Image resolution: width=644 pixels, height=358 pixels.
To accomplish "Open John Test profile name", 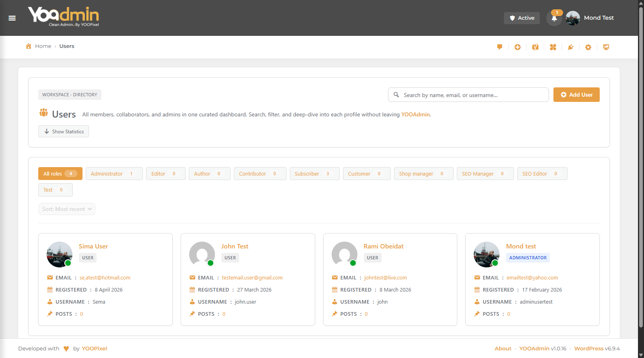I will 235,246.
